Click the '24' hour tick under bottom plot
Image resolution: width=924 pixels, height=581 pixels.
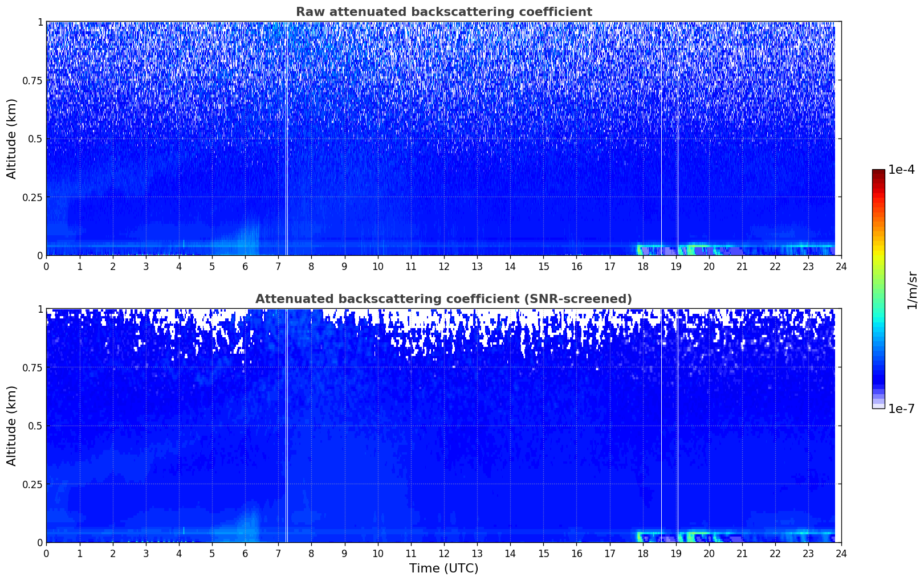841,553
